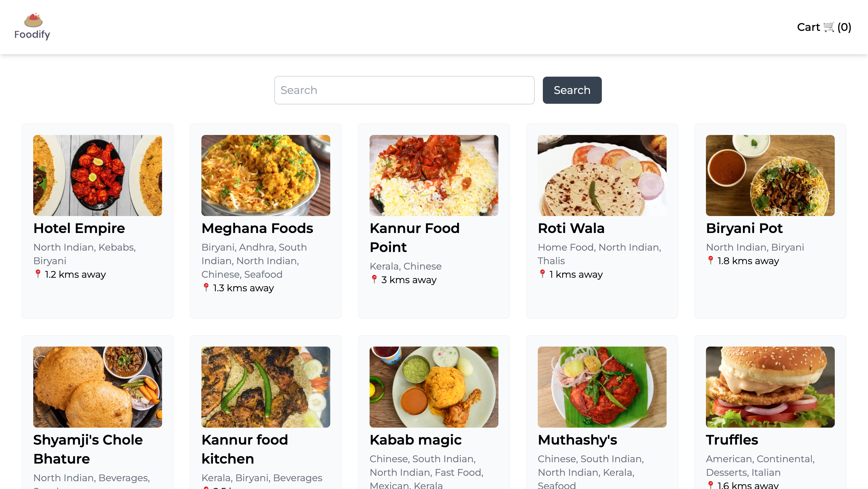Click Cart (0) in the header
Image resolution: width=868 pixels, height=489 pixels.
(x=824, y=27)
